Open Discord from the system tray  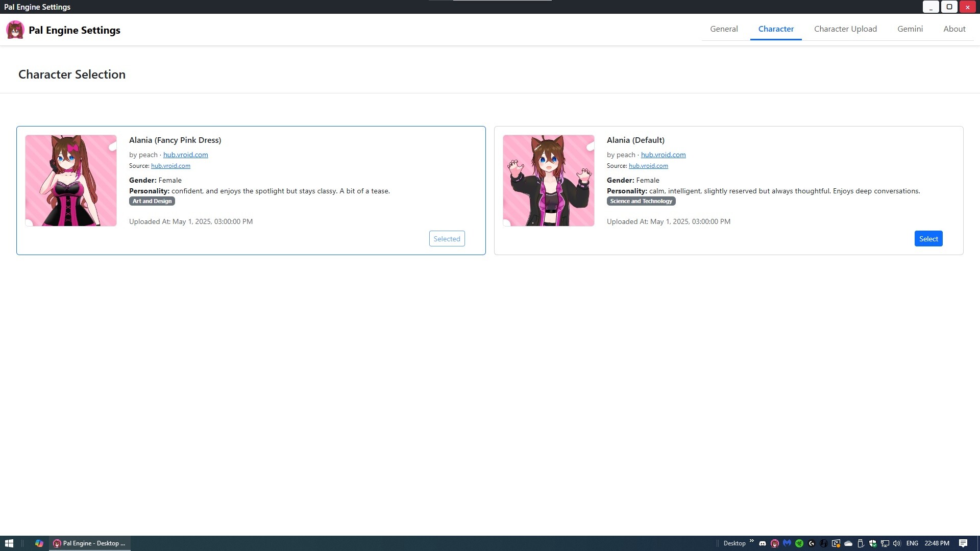(763, 543)
